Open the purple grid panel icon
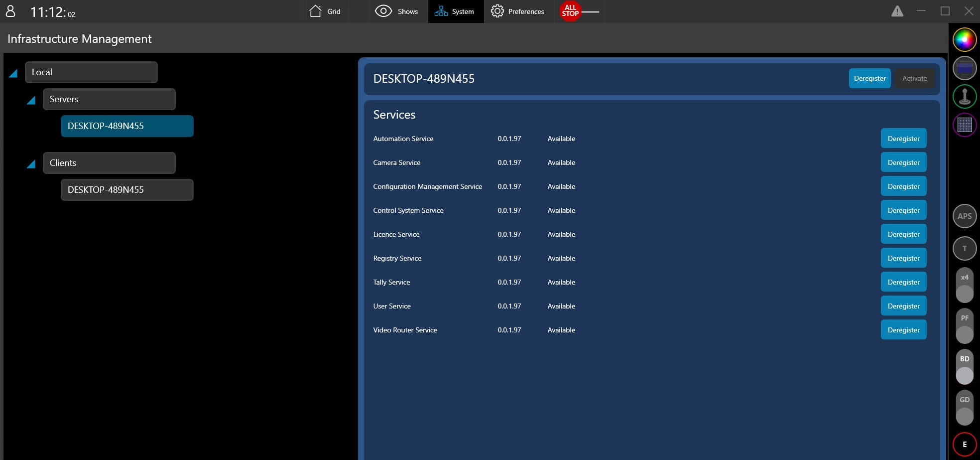The image size is (980, 460). pyautogui.click(x=964, y=125)
